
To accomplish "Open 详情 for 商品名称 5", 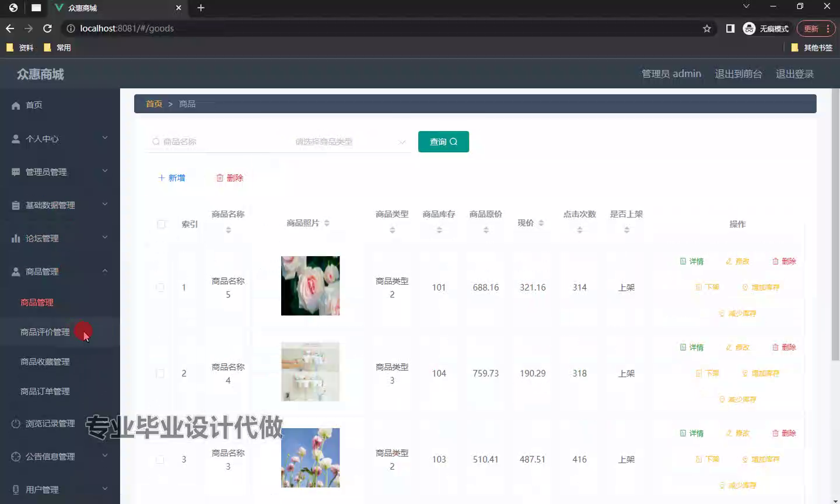I will pyautogui.click(x=692, y=261).
